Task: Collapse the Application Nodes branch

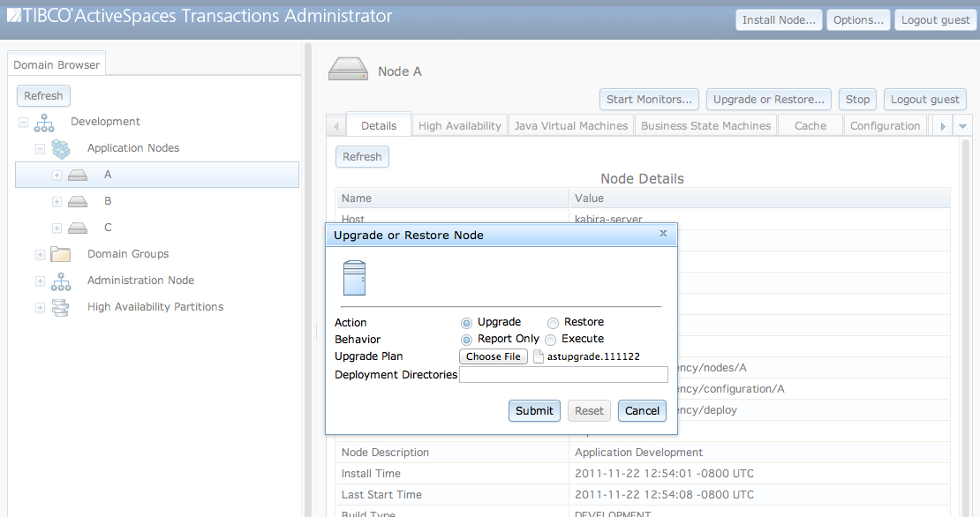Action: point(40,148)
